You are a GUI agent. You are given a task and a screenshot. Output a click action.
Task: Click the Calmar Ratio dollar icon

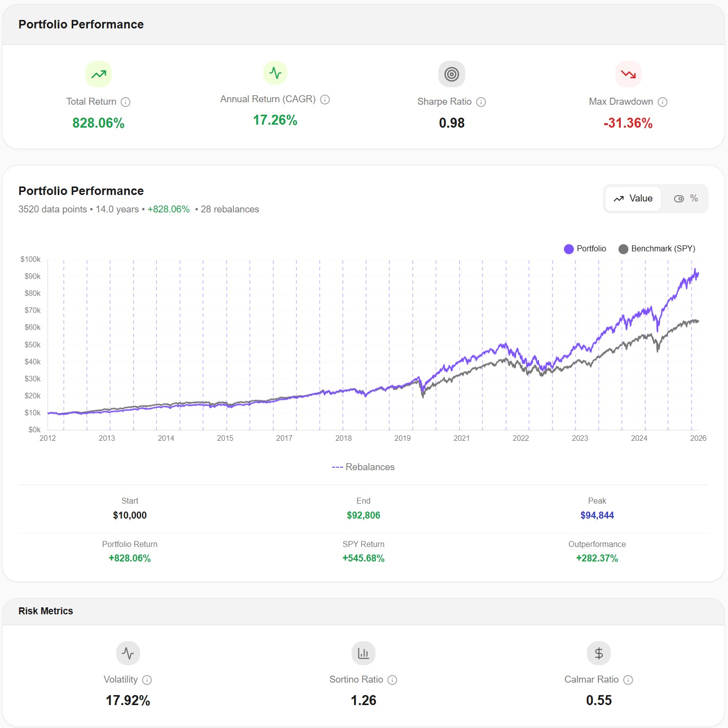coord(598,653)
